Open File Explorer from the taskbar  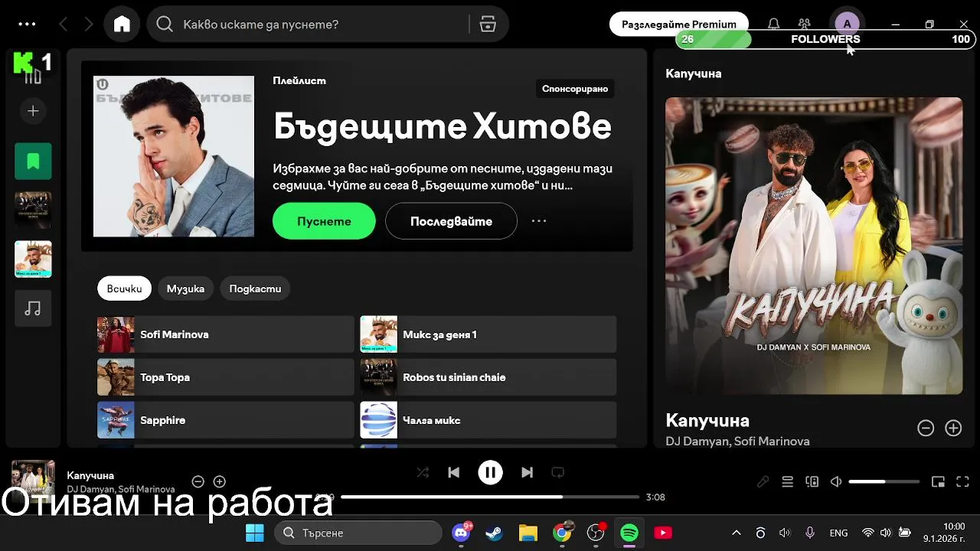point(528,533)
